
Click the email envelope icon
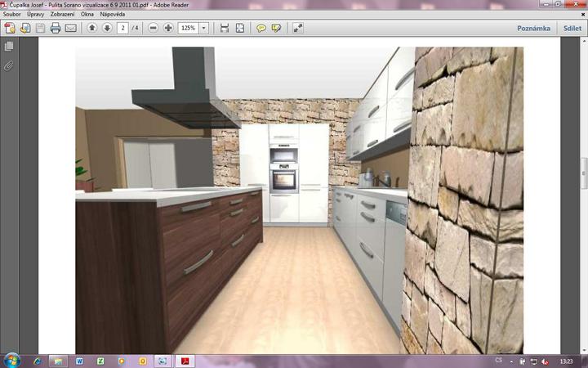click(x=71, y=28)
